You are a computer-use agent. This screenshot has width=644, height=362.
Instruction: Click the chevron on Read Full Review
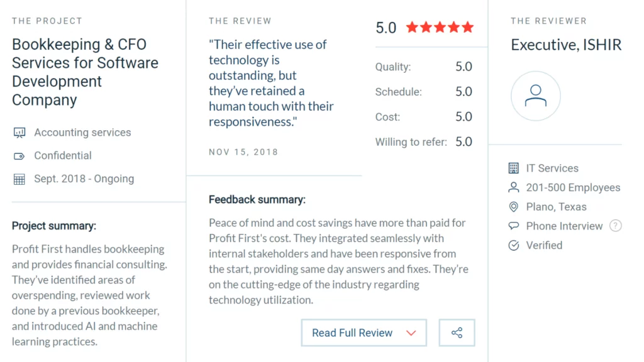pyautogui.click(x=412, y=332)
